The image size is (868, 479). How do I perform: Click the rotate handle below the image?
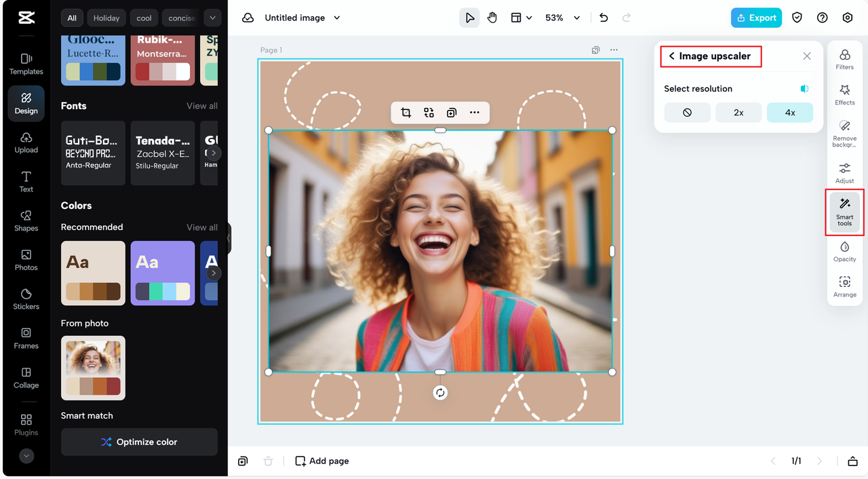440,393
